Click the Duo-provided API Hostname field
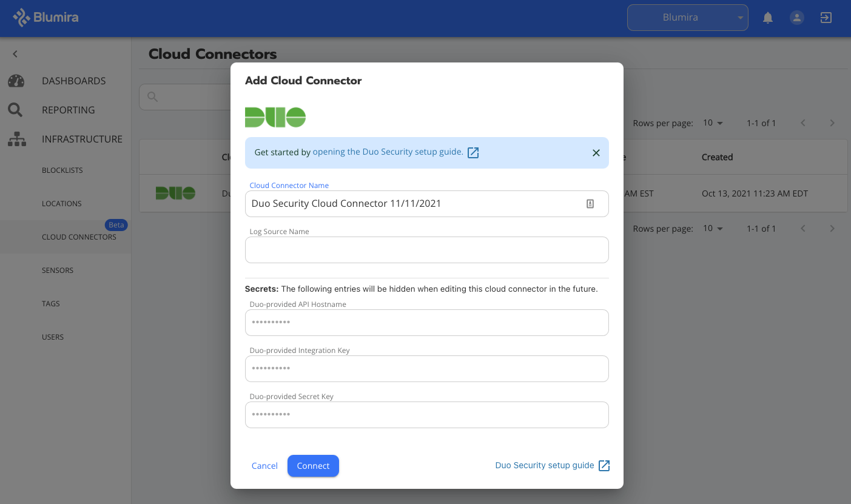851x504 pixels. pos(427,323)
